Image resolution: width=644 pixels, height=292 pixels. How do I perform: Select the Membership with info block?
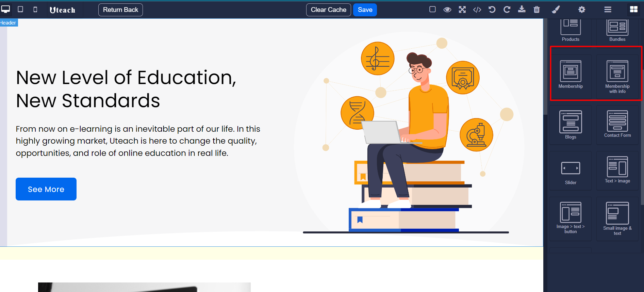pos(617,77)
